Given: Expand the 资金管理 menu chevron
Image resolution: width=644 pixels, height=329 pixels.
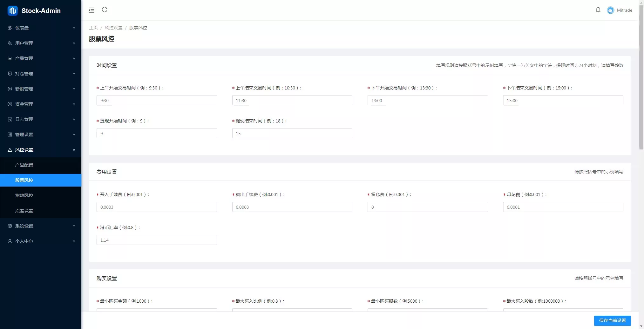Looking at the screenshot, I should coord(74,104).
